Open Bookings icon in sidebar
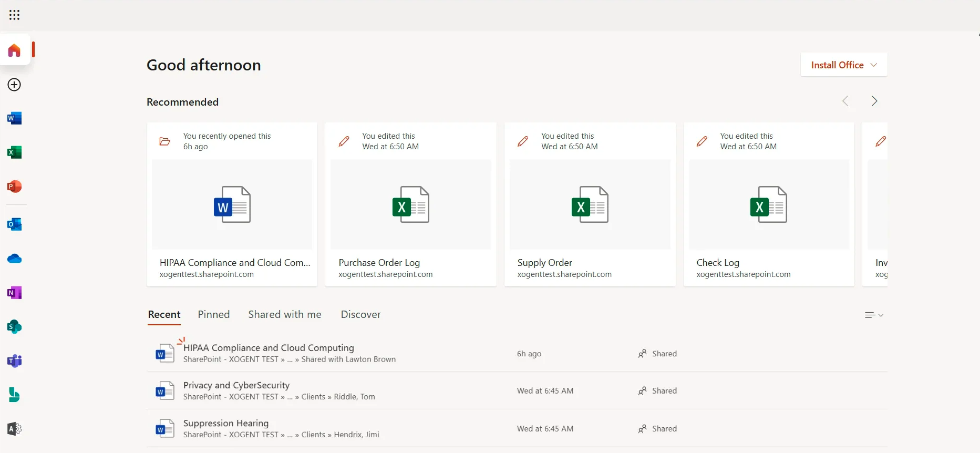Screen dimensions: 980x453 point(14,395)
